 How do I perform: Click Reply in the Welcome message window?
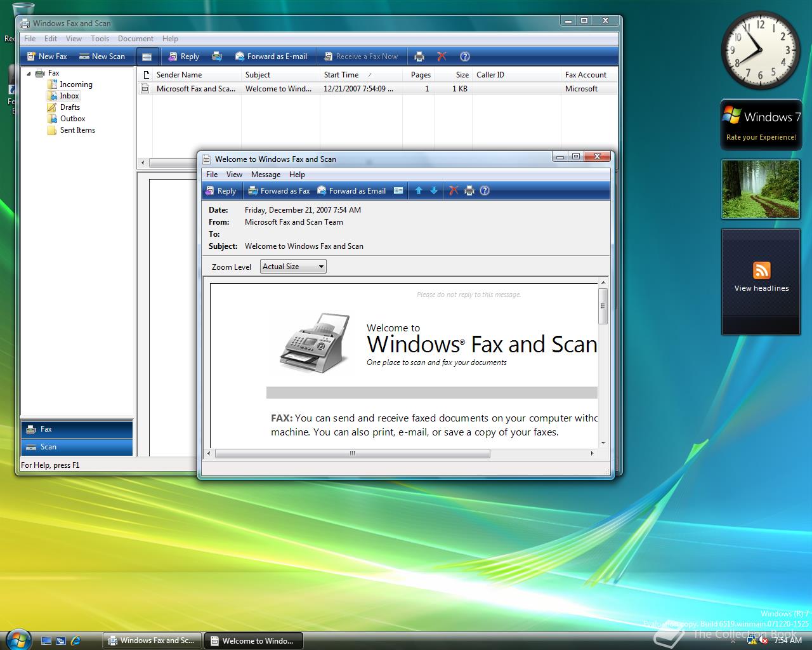[x=220, y=191]
